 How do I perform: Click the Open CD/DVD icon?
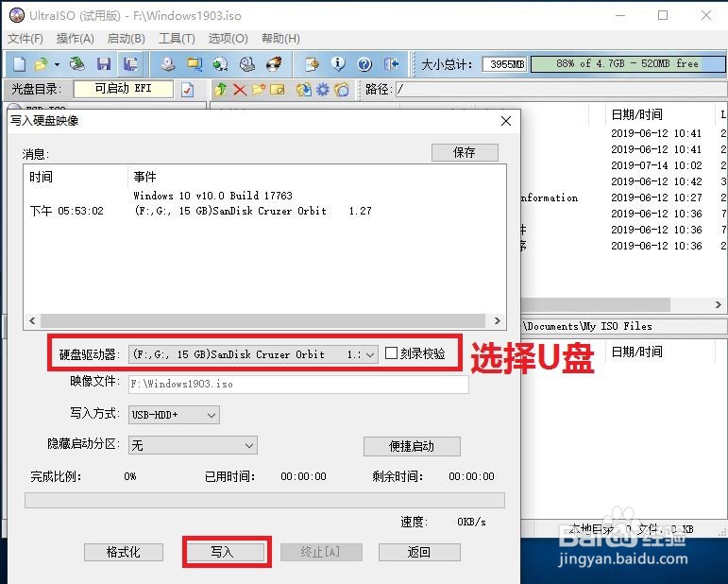click(77, 63)
